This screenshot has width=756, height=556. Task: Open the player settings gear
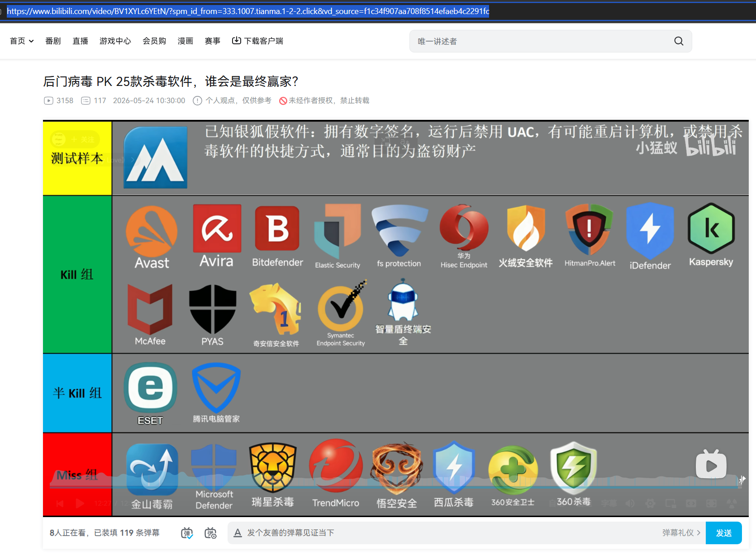tap(650, 503)
